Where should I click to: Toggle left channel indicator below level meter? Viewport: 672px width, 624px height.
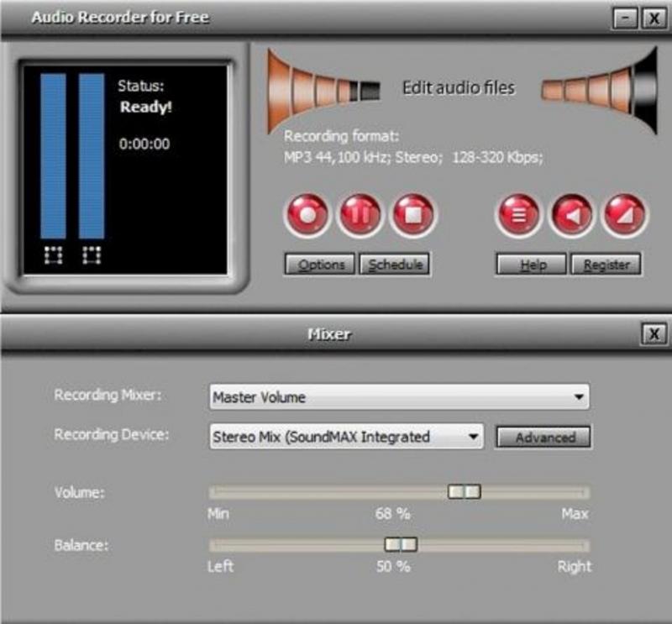53,255
